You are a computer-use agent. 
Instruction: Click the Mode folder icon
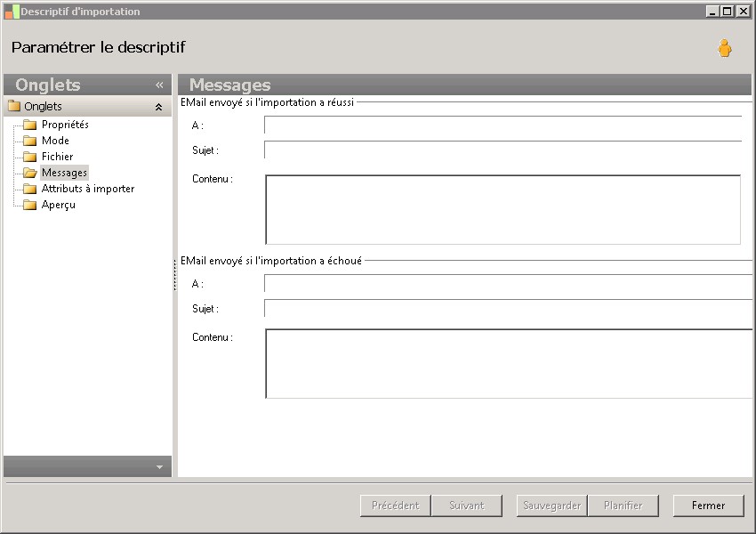(29, 142)
